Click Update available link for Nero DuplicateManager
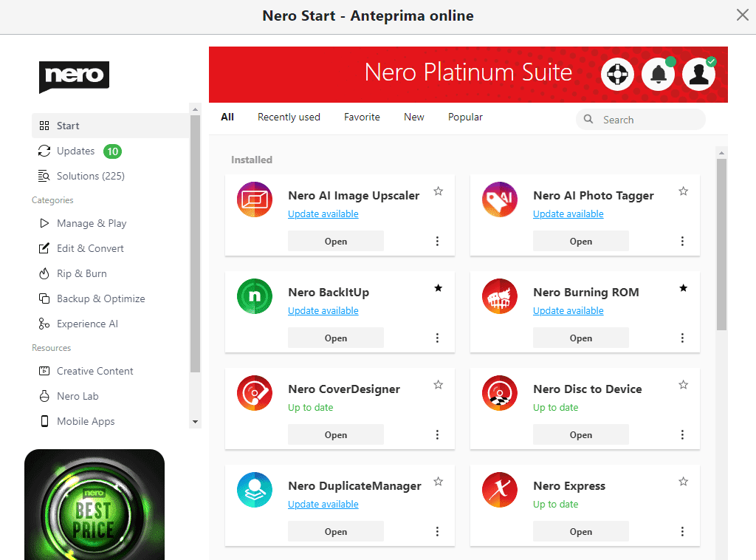 pyautogui.click(x=323, y=505)
